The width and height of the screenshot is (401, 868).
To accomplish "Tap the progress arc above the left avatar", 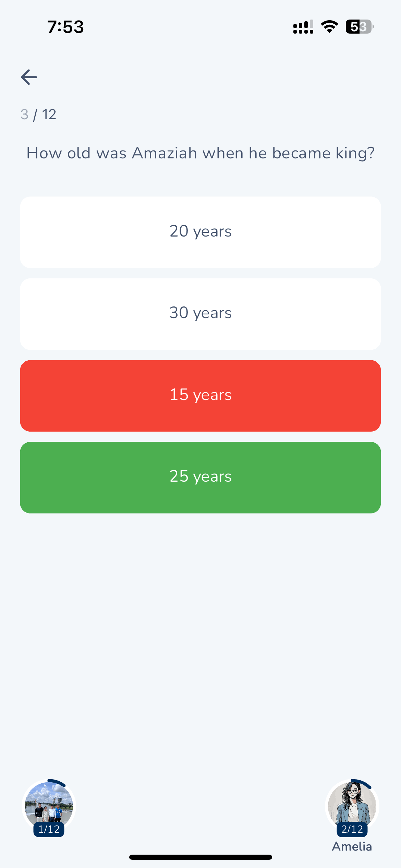I will point(57,782).
